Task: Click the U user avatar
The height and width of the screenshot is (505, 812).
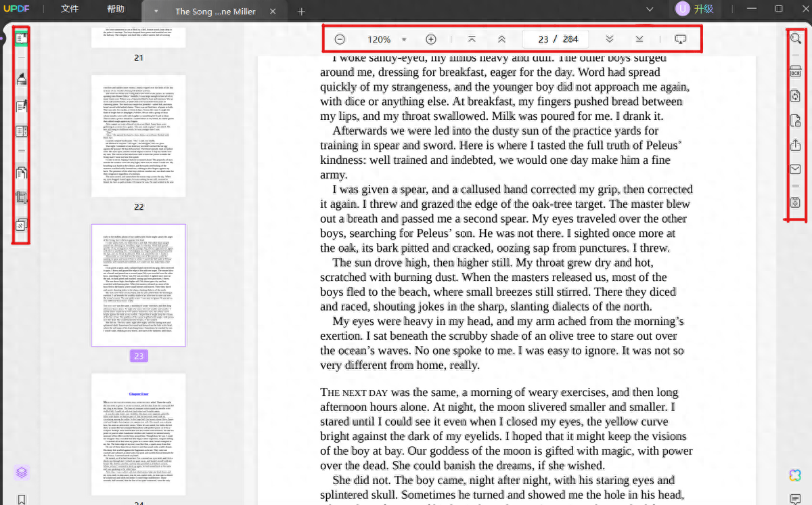Action: click(x=682, y=9)
